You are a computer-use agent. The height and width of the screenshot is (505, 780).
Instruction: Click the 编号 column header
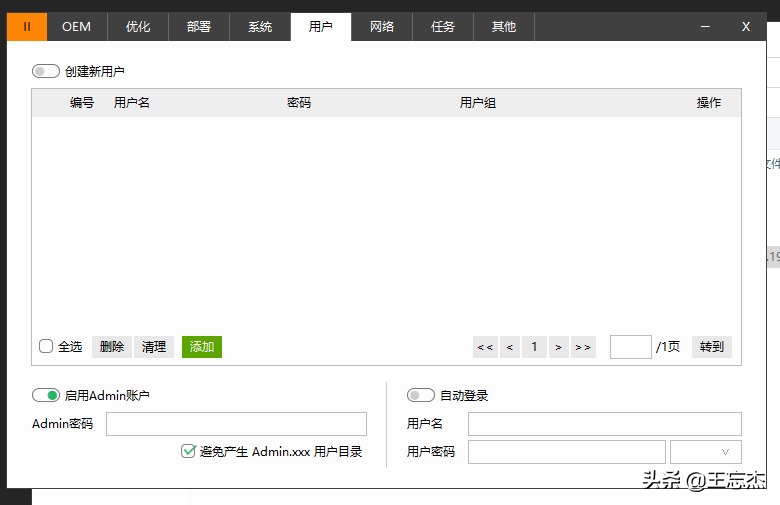[x=82, y=102]
